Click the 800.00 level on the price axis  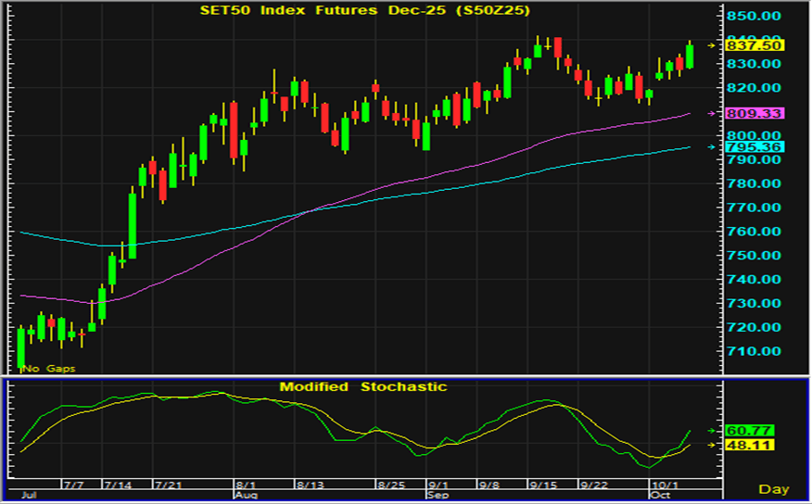pyautogui.click(x=756, y=136)
